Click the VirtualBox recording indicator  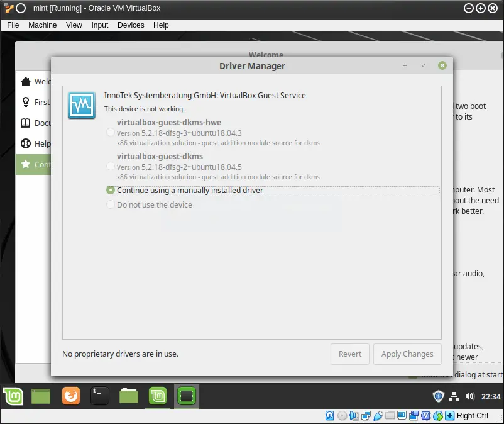414,416
